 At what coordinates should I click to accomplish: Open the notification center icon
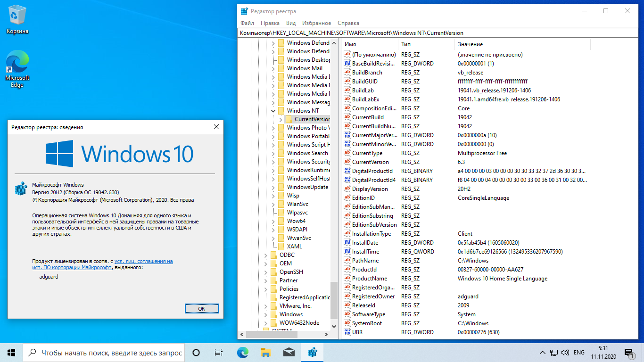click(x=628, y=353)
